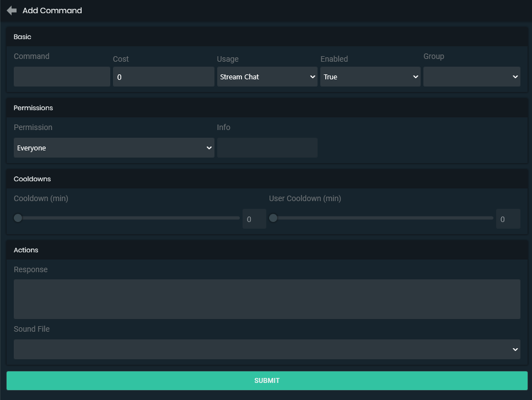Image resolution: width=532 pixels, height=400 pixels.
Task: Click the Cooldown (min) slider handle
Action: point(18,218)
